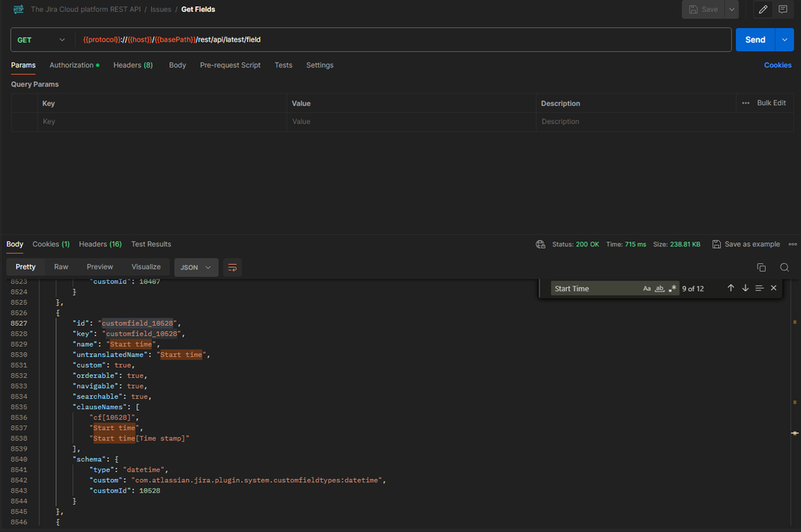
Task: Click the edit pencil icon
Action: coord(762,10)
